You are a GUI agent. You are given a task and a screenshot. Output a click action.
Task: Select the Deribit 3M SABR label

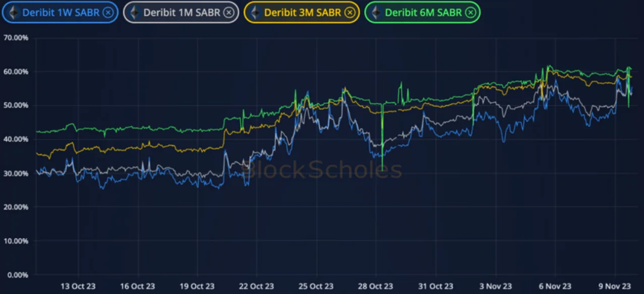pyautogui.click(x=303, y=13)
